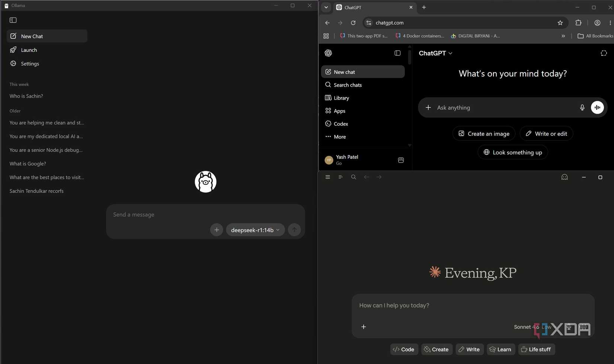
Task: Open search in the Claude window
Action: [x=354, y=177]
